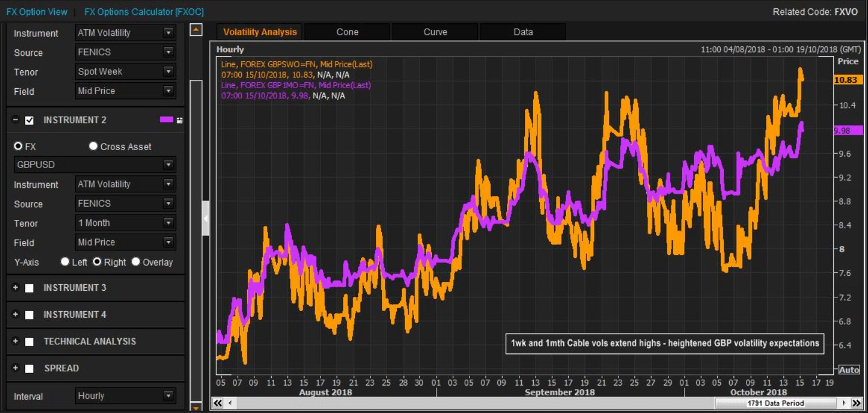Click the single left scroll arrow under chart
868x413 pixels.
point(231,403)
